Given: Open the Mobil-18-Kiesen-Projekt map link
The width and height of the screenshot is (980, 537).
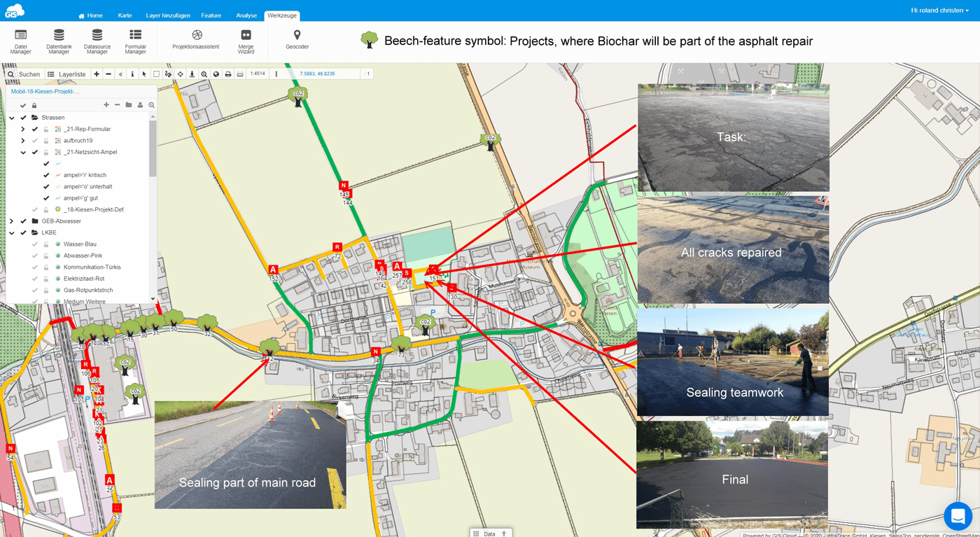Looking at the screenshot, I should 45,92.
